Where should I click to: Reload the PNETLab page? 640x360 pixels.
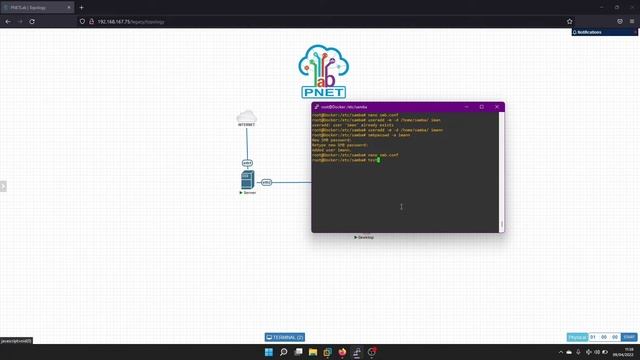pyautogui.click(x=32, y=21)
